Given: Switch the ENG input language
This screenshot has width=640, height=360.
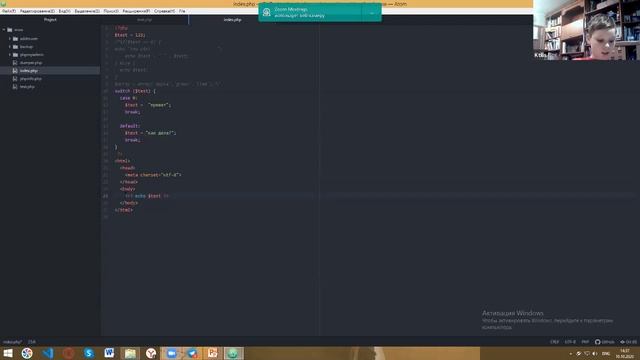Looking at the screenshot, I should 606,354.
